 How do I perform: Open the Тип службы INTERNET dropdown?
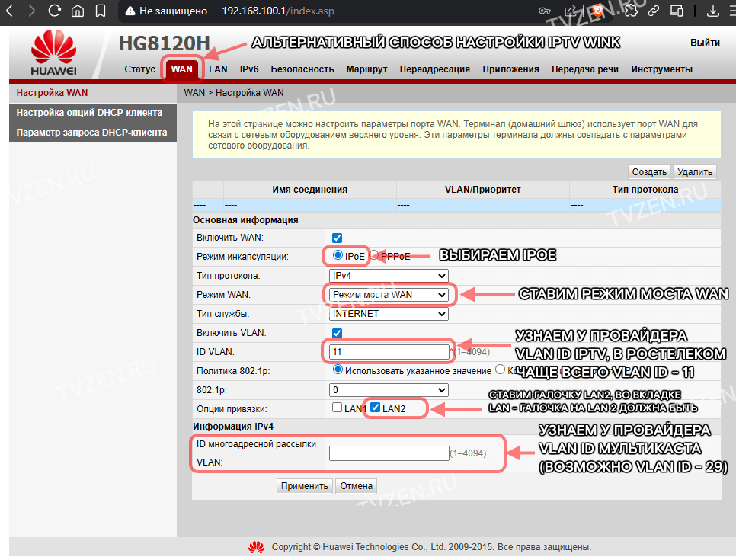(389, 314)
